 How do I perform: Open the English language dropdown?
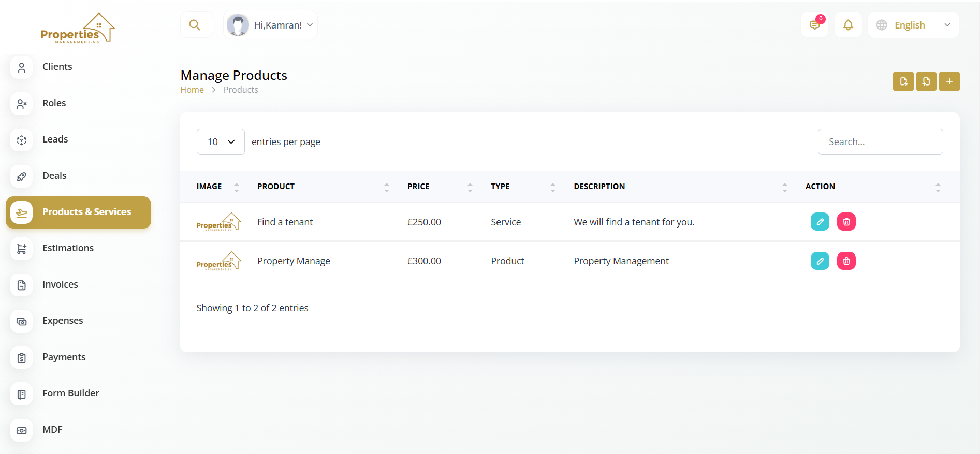click(x=913, y=25)
